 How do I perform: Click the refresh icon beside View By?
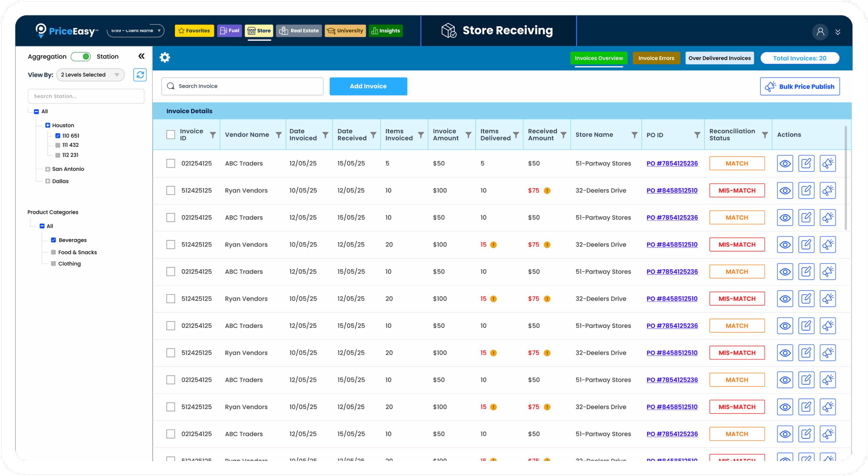[x=140, y=75]
